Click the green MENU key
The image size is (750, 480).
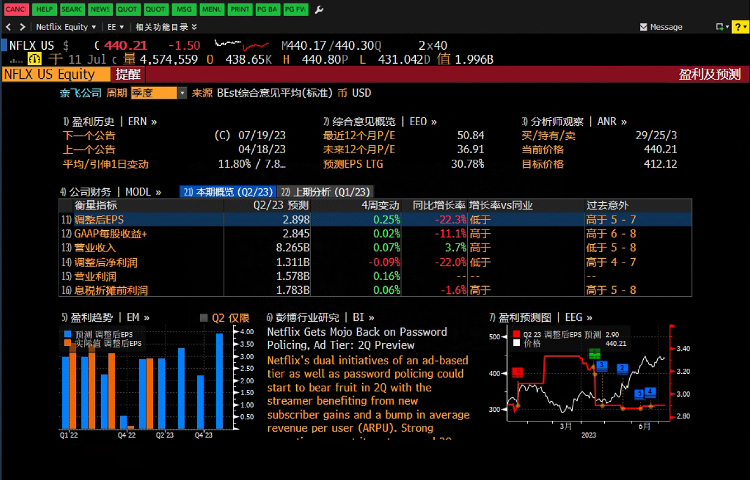[x=211, y=10]
